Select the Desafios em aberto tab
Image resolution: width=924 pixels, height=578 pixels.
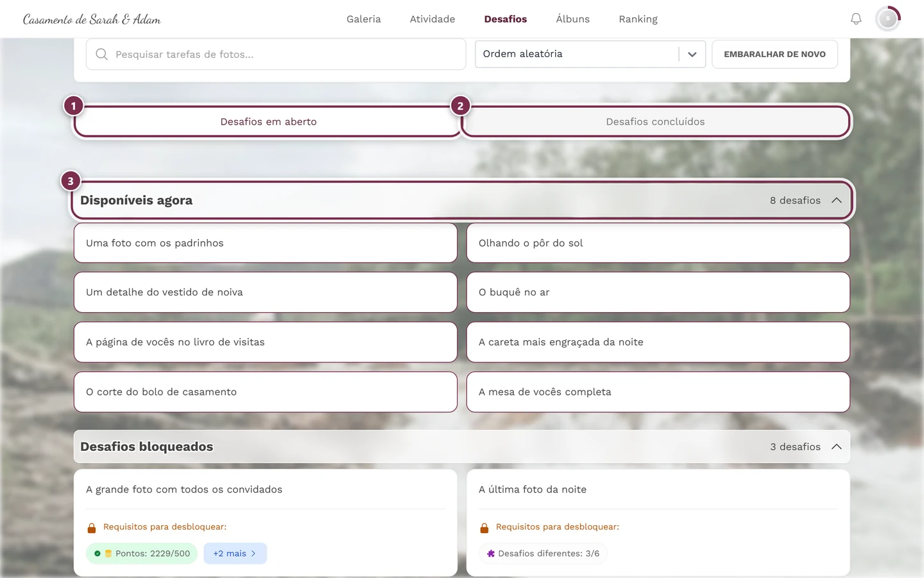[x=268, y=121]
